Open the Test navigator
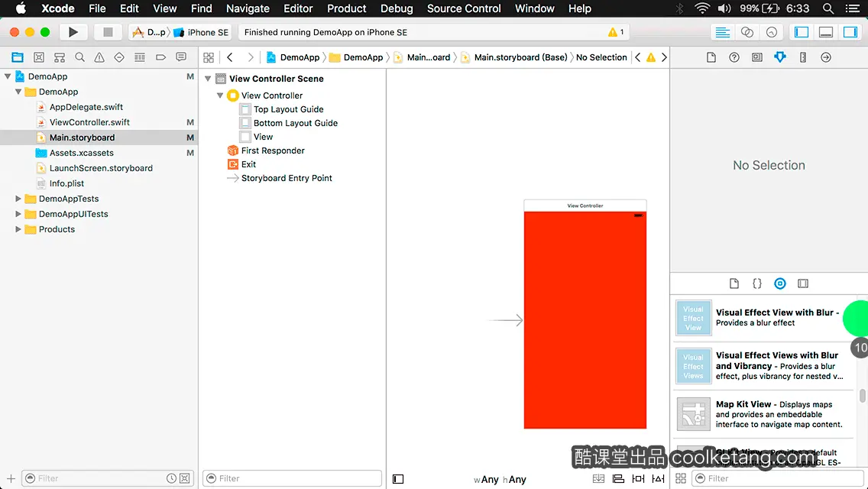868x489 pixels. 119,57
